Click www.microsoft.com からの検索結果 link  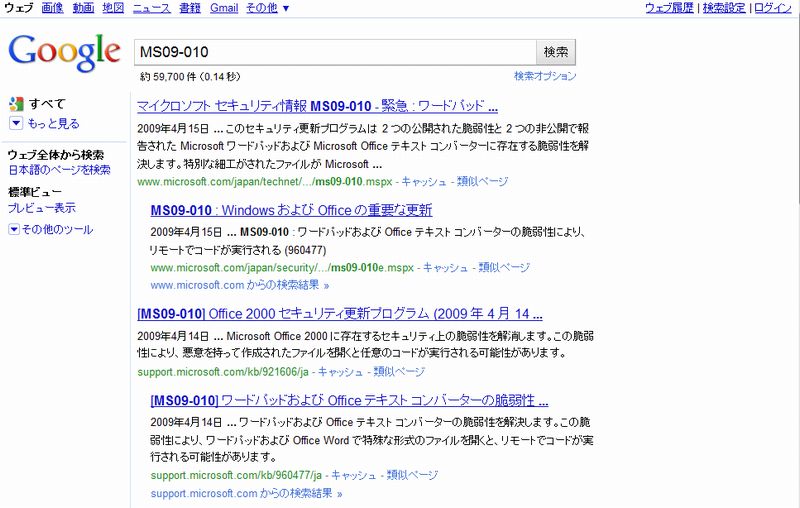point(240,285)
